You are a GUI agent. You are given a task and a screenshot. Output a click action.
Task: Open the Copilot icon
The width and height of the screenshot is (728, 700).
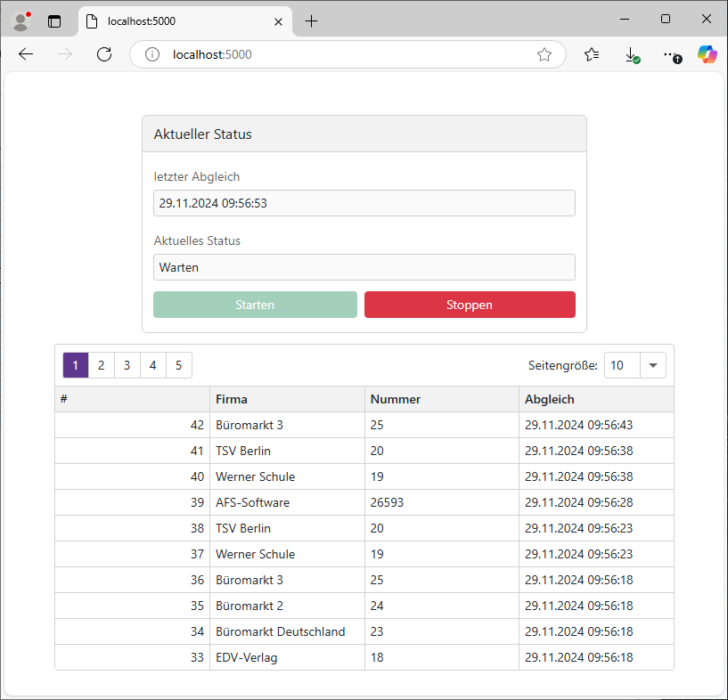pos(708,54)
